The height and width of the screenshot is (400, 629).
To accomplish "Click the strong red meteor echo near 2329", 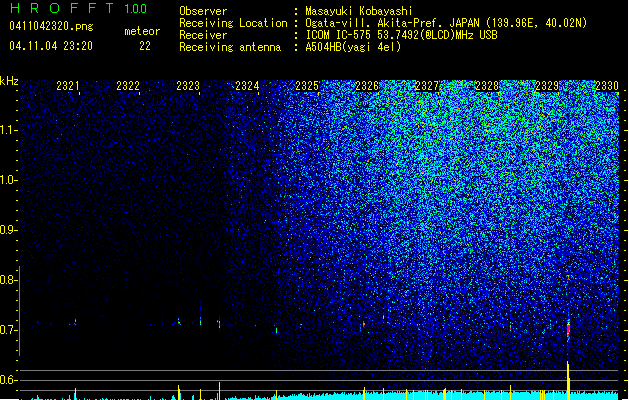I will pyautogui.click(x=568, y=328).
